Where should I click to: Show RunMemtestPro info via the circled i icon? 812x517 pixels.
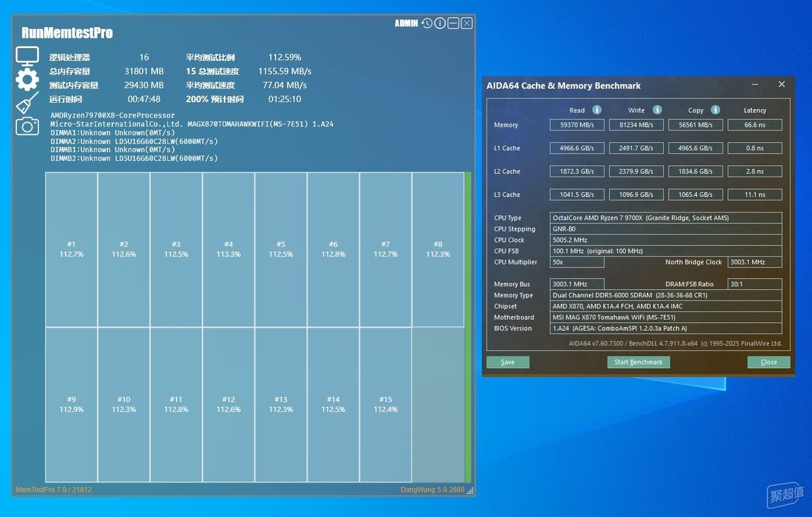440,23
